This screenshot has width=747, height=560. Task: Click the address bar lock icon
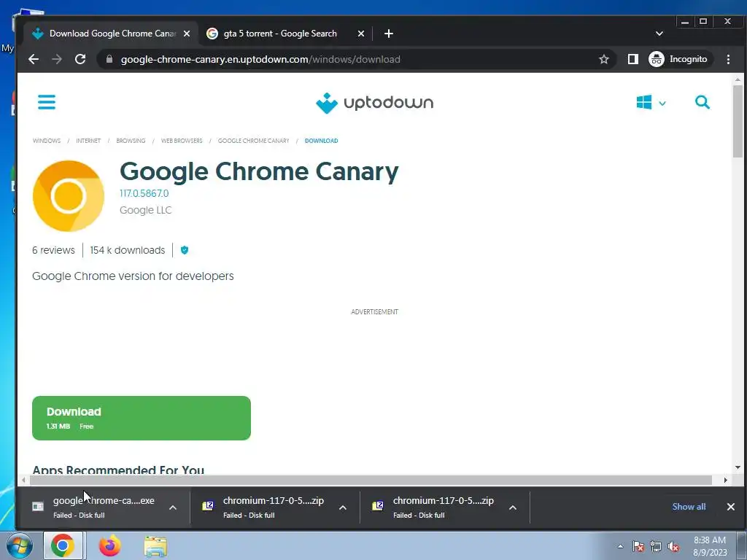109,59
